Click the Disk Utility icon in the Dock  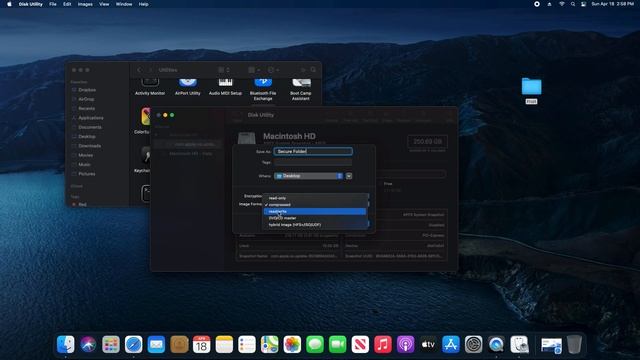[x=519, y=345]
